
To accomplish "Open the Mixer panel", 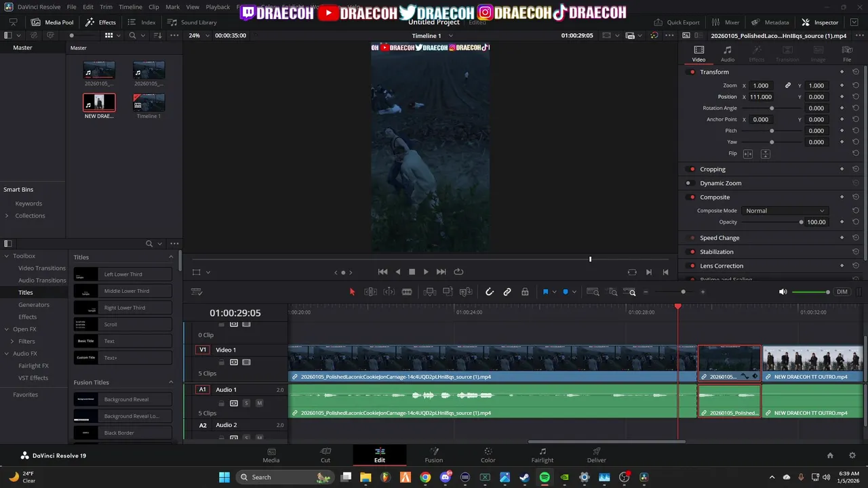I will click(726, 22).
